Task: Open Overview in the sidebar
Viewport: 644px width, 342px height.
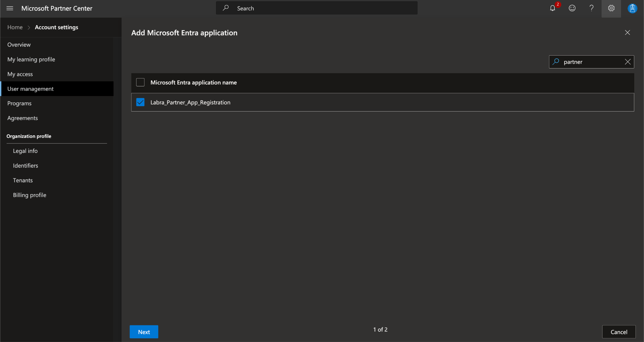Action: (57, 45)
